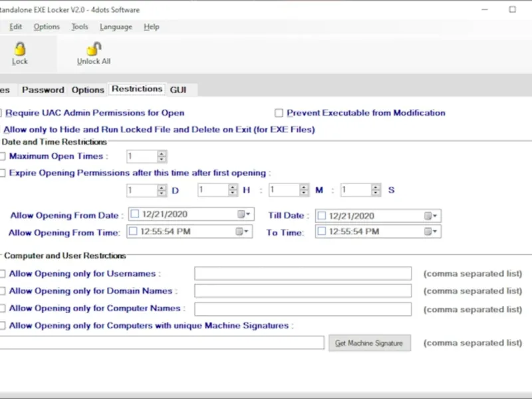
Task: Open calendar icon for Till Date field
Action: pyautogui.click(x=428, y=215)
